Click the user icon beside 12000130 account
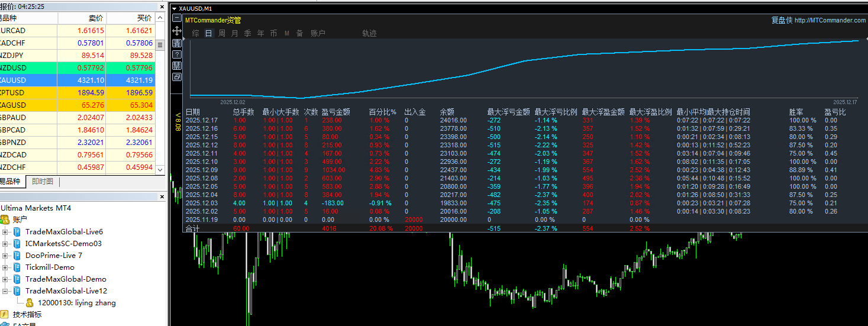 coord(30,302)
